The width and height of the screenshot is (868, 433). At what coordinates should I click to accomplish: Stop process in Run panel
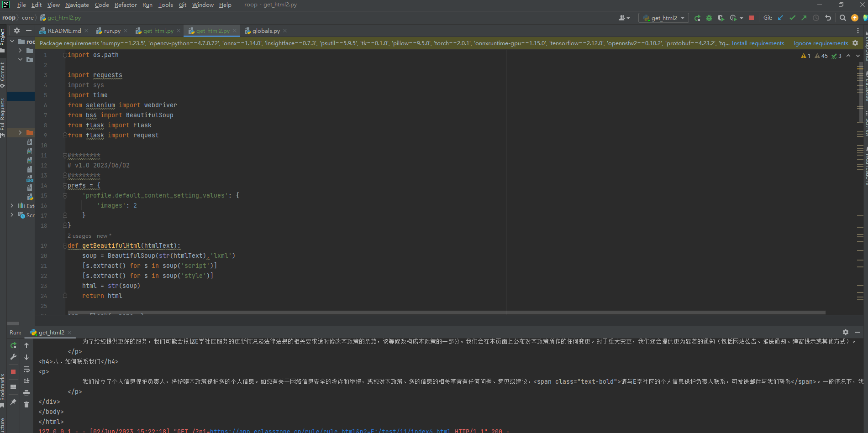click(x=13, y=372)
